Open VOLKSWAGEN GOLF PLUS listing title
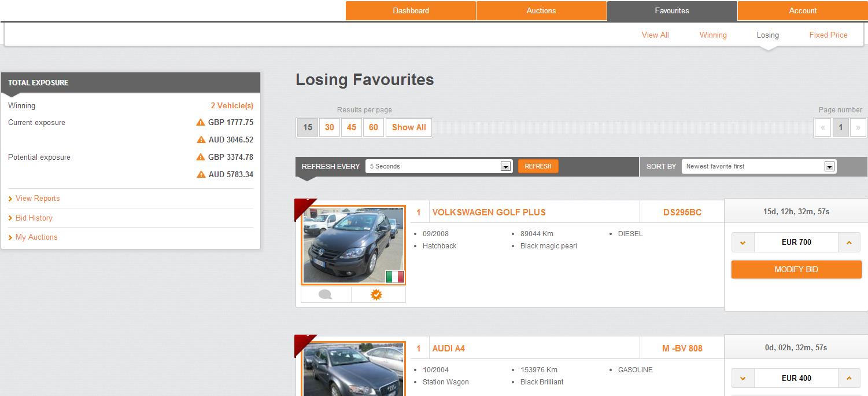Viewport: 868px width, 396px height. point(489,212)
